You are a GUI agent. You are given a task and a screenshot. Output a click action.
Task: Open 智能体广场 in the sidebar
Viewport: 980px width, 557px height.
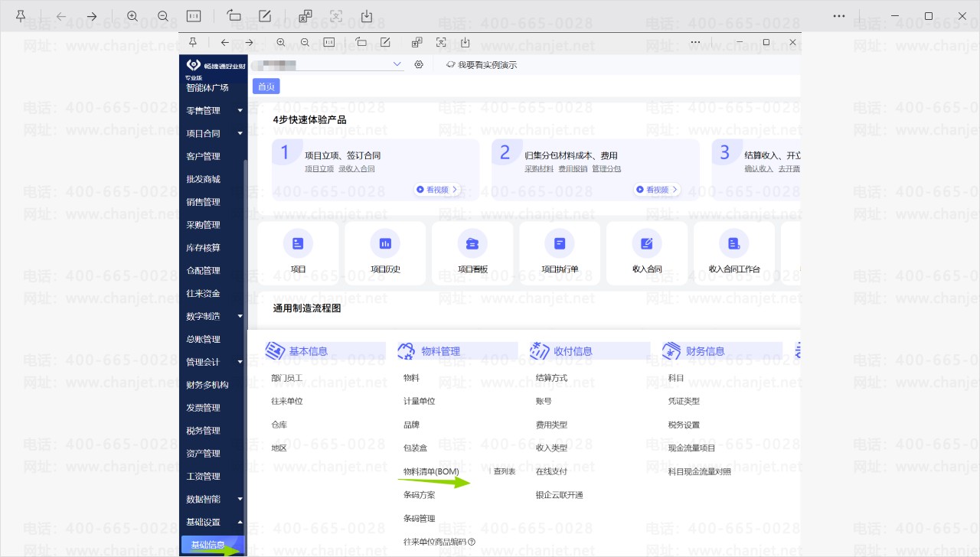(207, 88)
